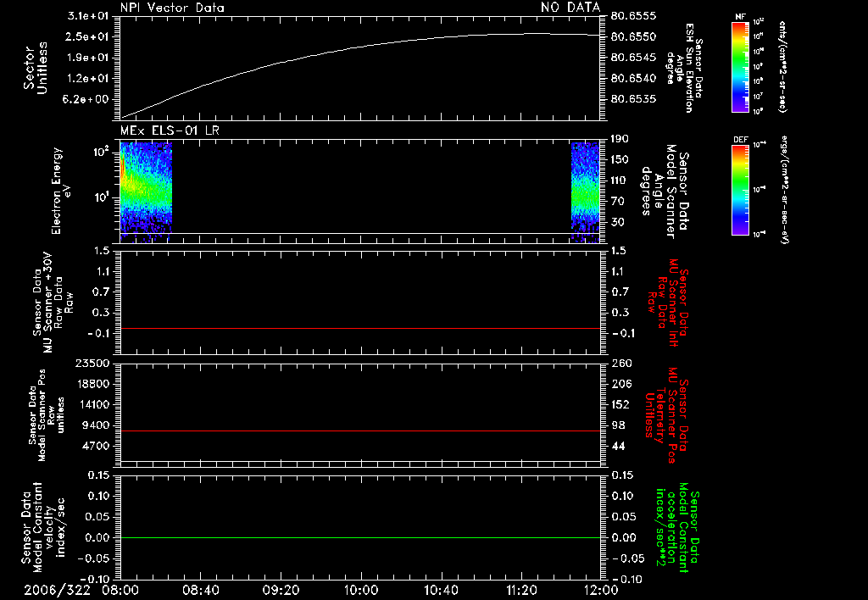This screenshot has height=600, width=868.
Task: Click the 190 degrees tick label
Action: 620,139
